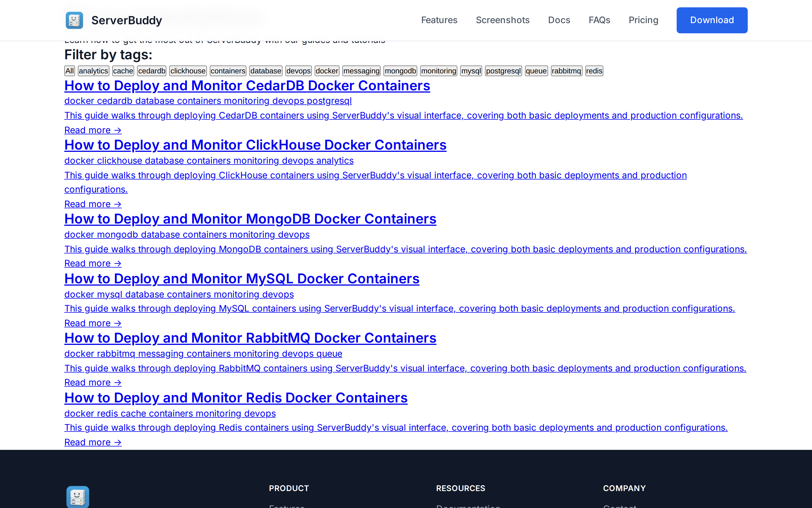Click tags line 'docker mongodb database containers monitoring devops'

click(187, 235)
